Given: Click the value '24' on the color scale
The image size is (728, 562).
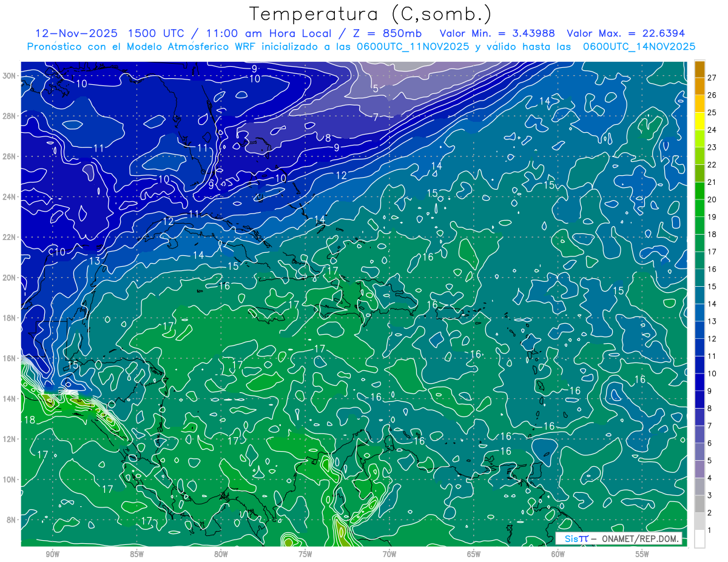Looking at the screenshot, I should point(712,130).
